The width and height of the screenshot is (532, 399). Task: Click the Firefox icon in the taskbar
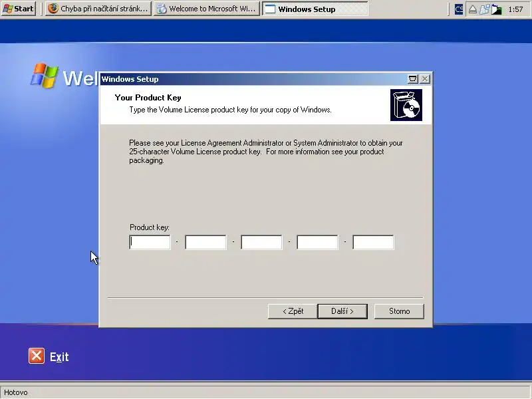(53, 9)
